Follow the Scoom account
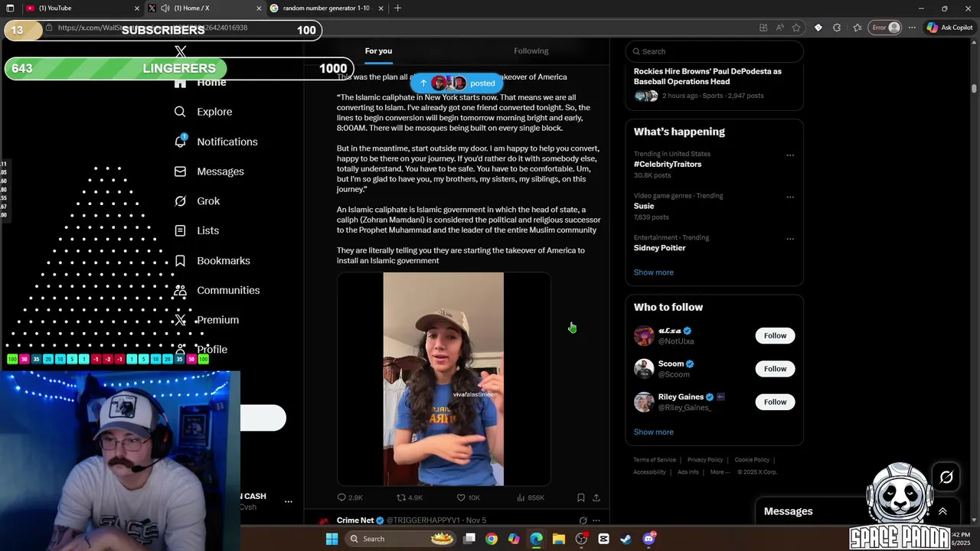This screenshot has height=551, width=980. coord(775,369)
